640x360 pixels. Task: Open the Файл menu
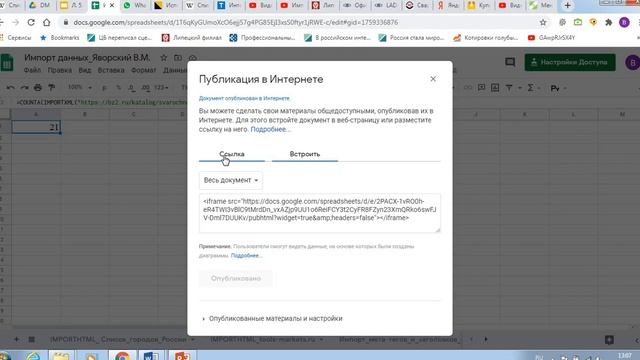(x=32, y=70)
